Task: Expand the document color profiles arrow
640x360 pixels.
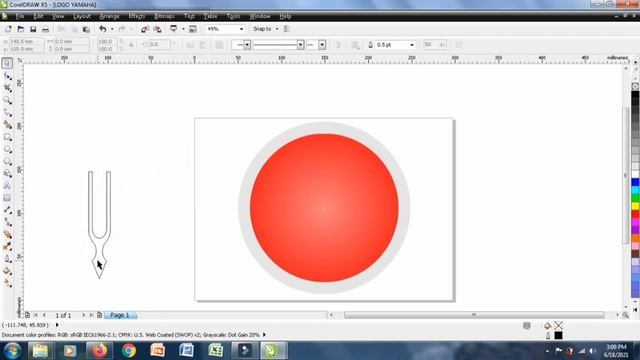Action: pyautogui.click(x=264, y=335)
